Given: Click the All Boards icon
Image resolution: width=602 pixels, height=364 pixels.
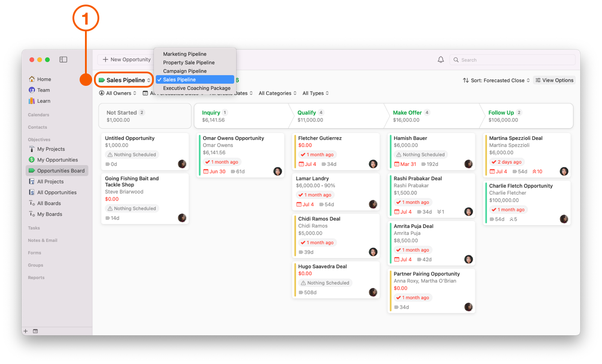Looking at the screenshot, I should tap(32, 203).
